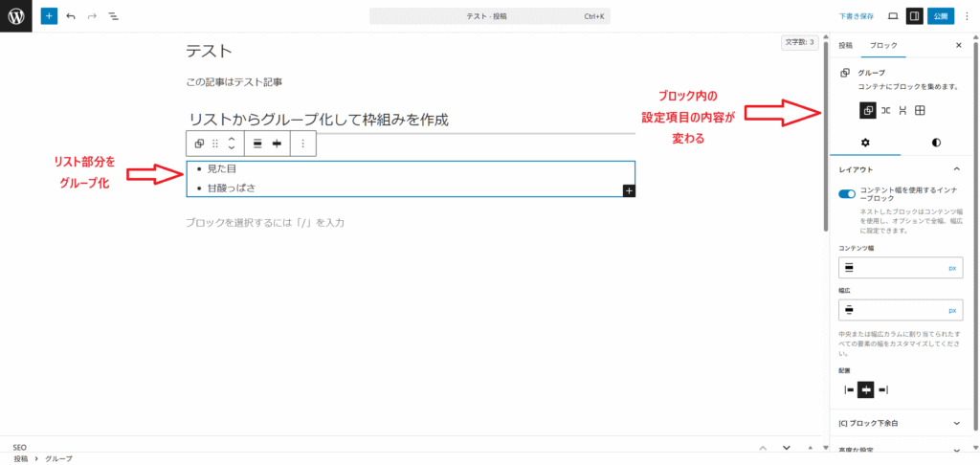Image resolution: width=980 pixels, height=465 pixels.
Task: Click heading リストからグループ化して枠組みを作成
Action: coord(319,120)
